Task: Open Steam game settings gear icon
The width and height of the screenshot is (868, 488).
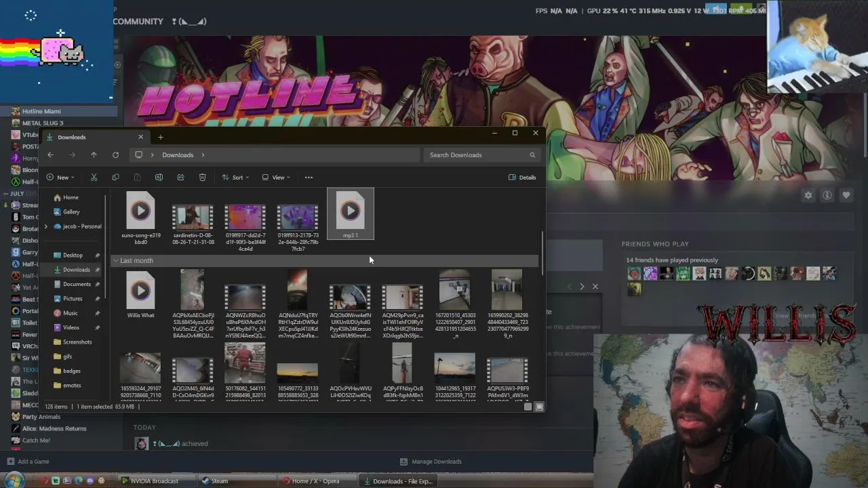Action: [808, 195]
